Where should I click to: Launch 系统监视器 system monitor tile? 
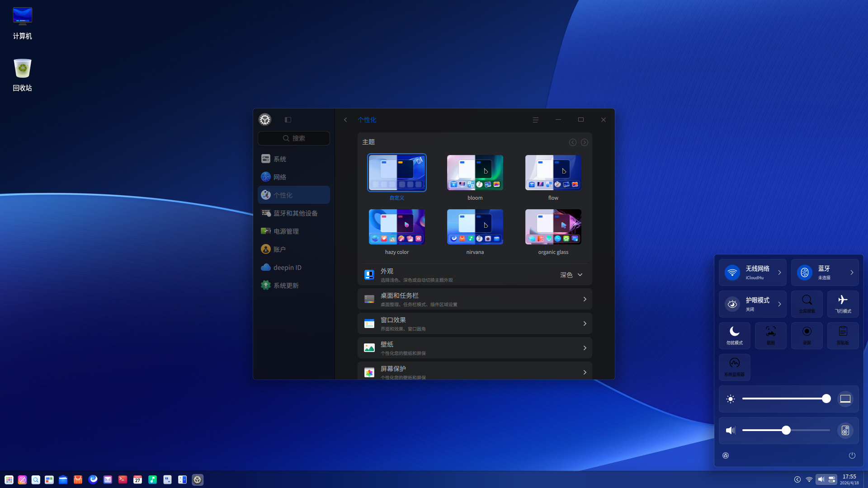(x=734, y=367)
